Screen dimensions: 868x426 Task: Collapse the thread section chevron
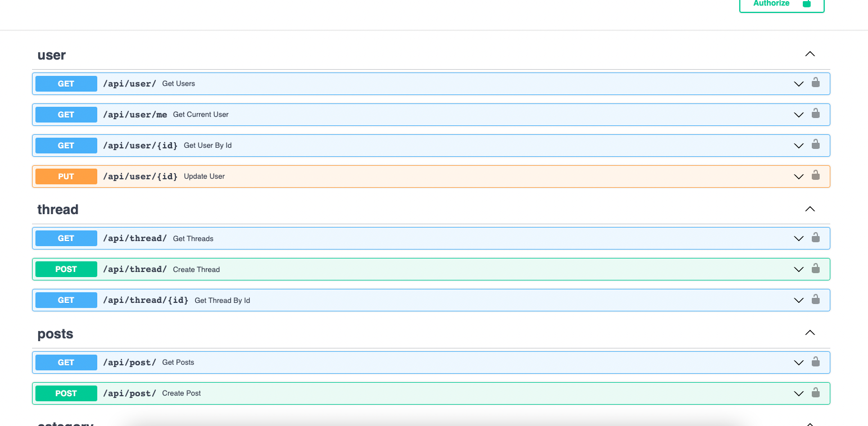click(x=810, y=209)
